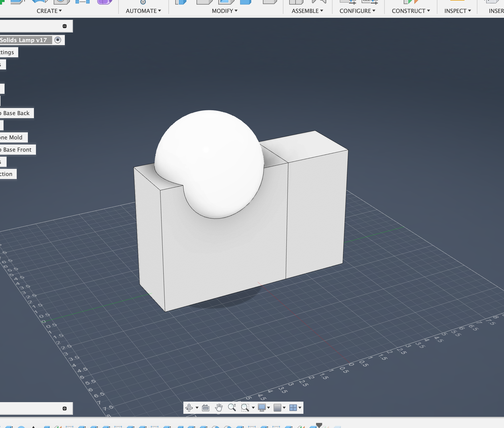The height and width of the screenshot is (428, 504).
Task: Select the Pan hand tool
Action: (219, 407)
